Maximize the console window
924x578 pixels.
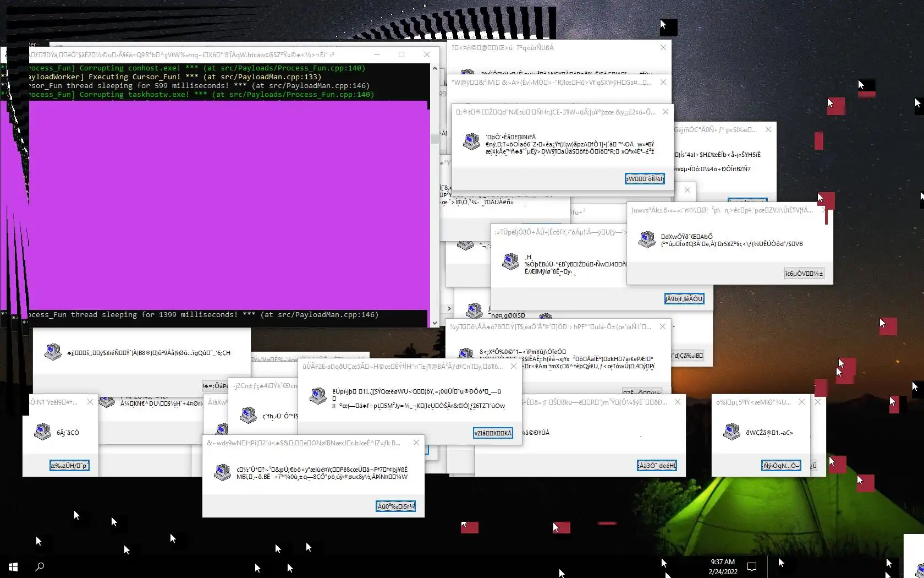pos(402,54)
